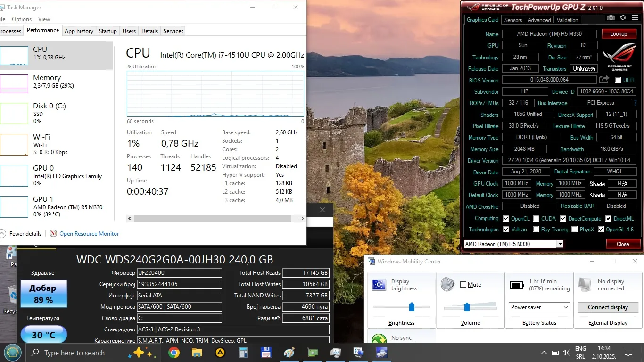Open Google Chrome from the taskbar
644x362 pixels.
pyautogui.click(x=174, y=353)
